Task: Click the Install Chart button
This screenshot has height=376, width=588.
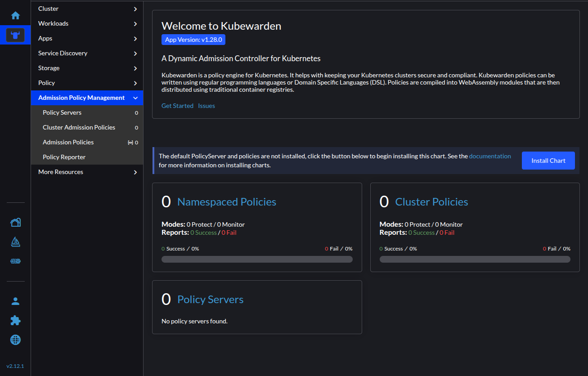Action: pyautogui.click(x=548, y=160)
